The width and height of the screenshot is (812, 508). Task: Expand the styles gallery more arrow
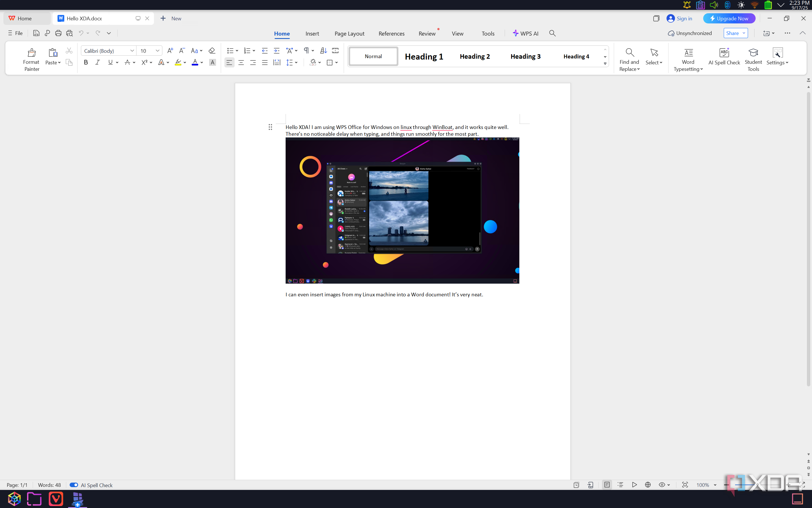pyautogui.click(x=605, y=63)
